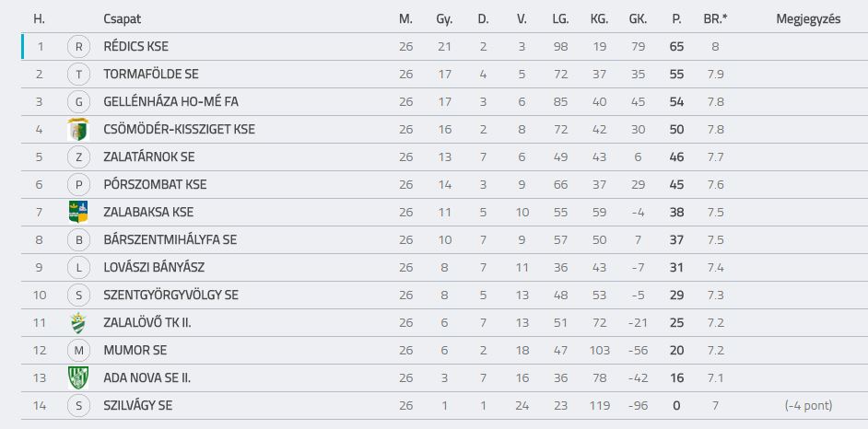Open the SZILVÁGY SE team link
Screen dimensions: 868x429
click(138, 406)
